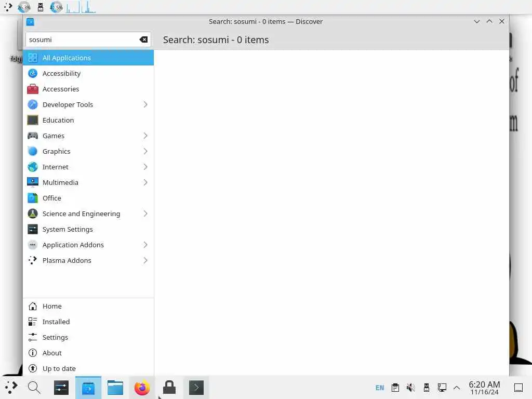This screenshot has width=532, height=399.
Task: Open the taskbar search magnifier
Action: (34, 388)
